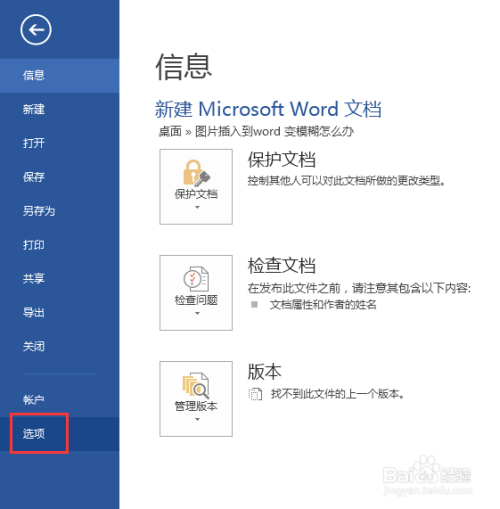Screen dimensions: 500x509
Task: Click the back arrow circle icon
Action: click(x=36, y=30)
